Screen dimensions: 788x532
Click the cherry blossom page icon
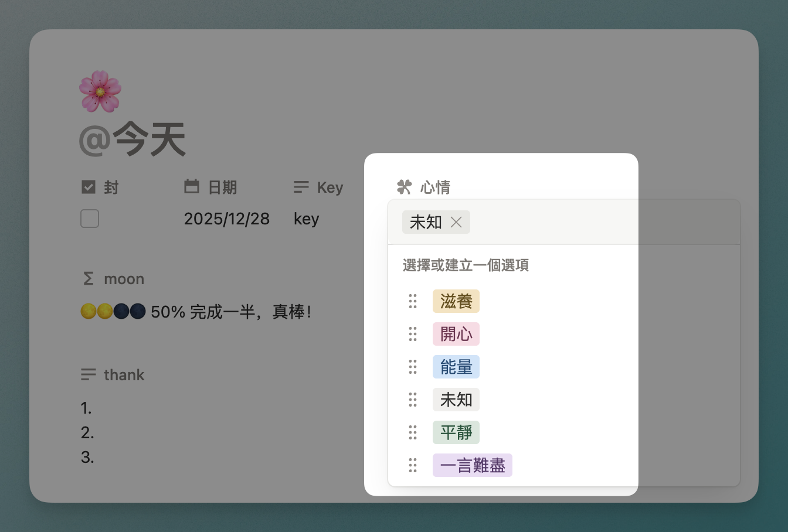point(100,91)
